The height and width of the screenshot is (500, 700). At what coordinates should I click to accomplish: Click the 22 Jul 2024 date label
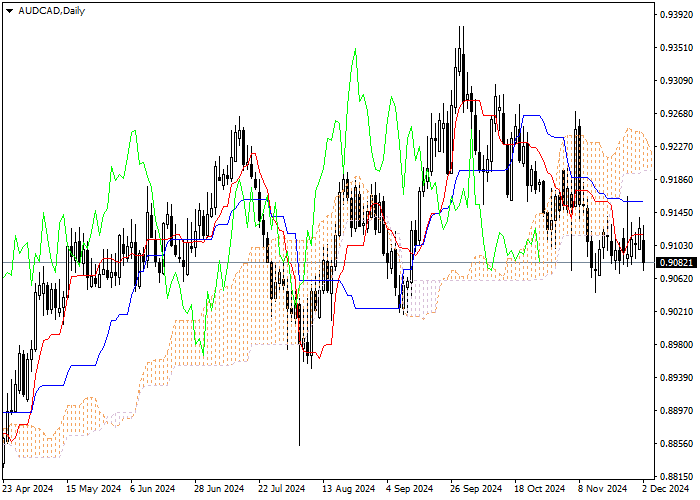tap(282, 489)
